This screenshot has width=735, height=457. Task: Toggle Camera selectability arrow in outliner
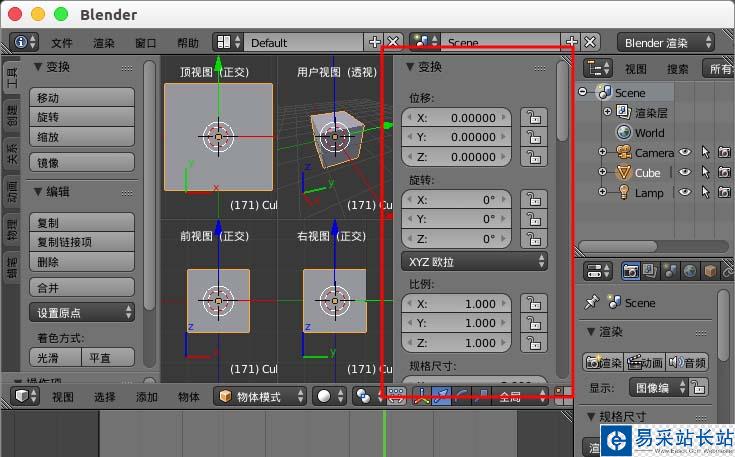[x=705, y=152]
